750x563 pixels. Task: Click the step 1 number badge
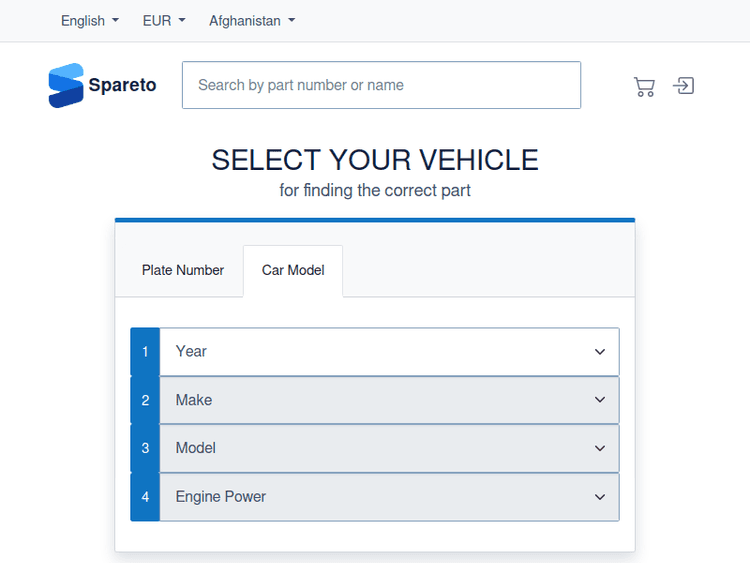(x=145, y=352)
